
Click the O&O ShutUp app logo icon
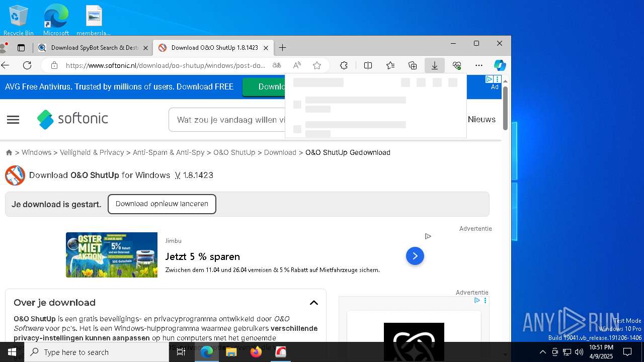[15, 175]
